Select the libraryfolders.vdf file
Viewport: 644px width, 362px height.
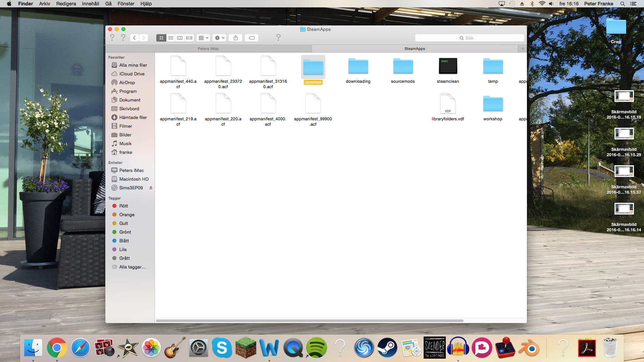(448, 104)
